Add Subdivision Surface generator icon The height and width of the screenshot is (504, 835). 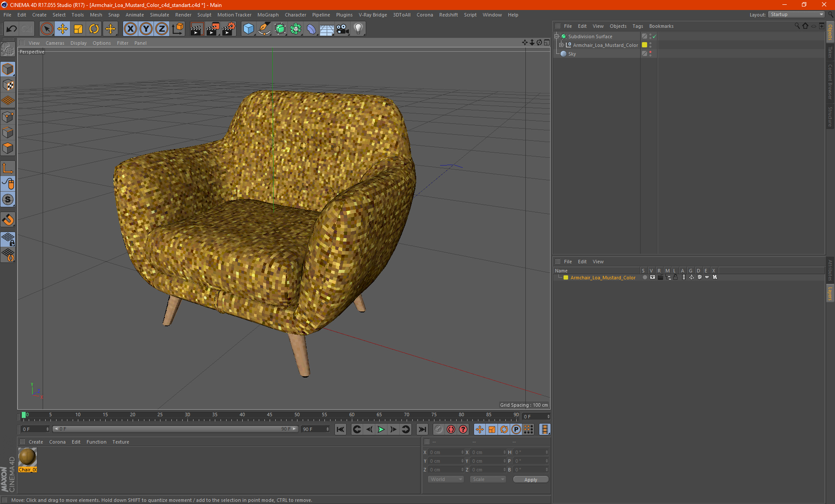pos(280,29)
